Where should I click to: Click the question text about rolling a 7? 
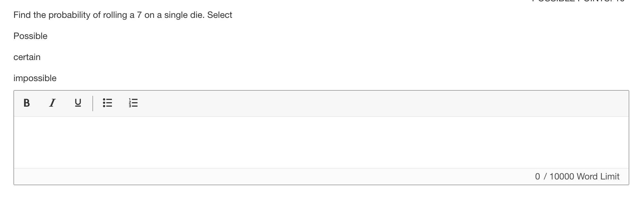click(x=122, y=15)
